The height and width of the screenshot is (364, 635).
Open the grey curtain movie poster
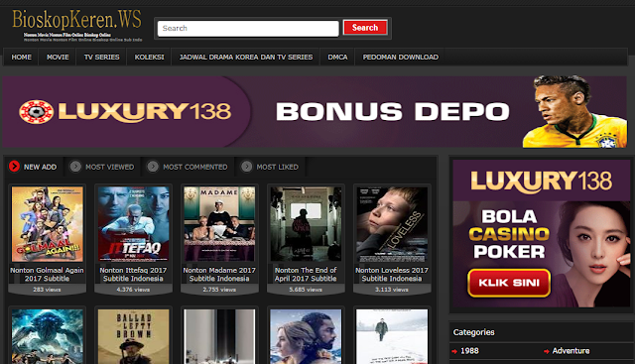coord(219,337)
